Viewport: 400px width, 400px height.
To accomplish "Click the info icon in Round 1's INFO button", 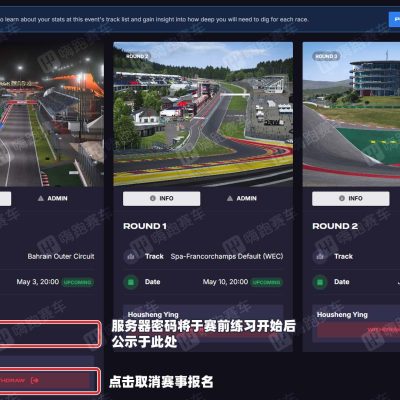I will coord(153,198).
